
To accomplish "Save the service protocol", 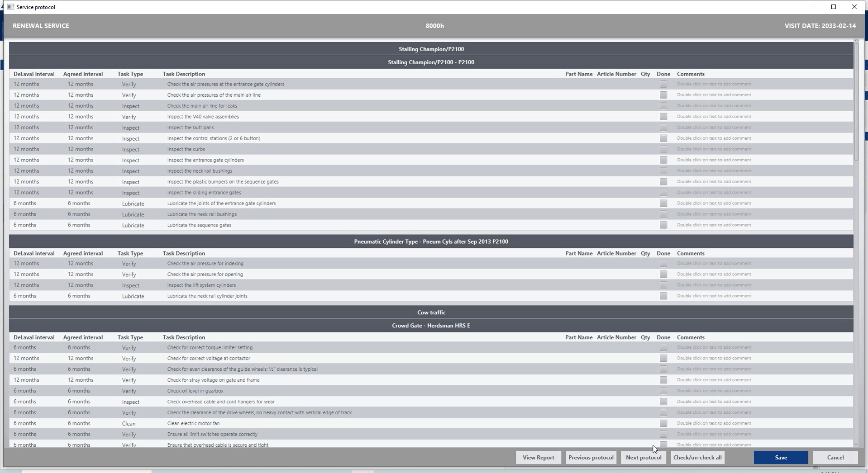I will [x=781, y=458].
